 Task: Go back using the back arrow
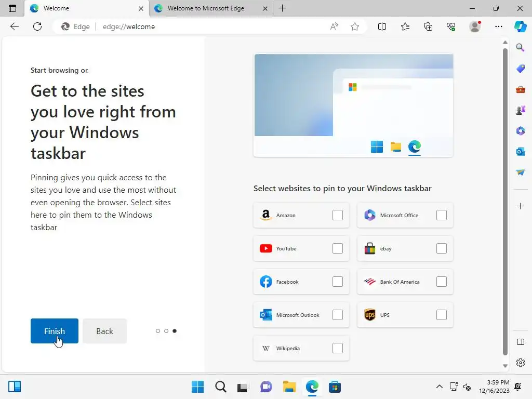coord(14,26)
